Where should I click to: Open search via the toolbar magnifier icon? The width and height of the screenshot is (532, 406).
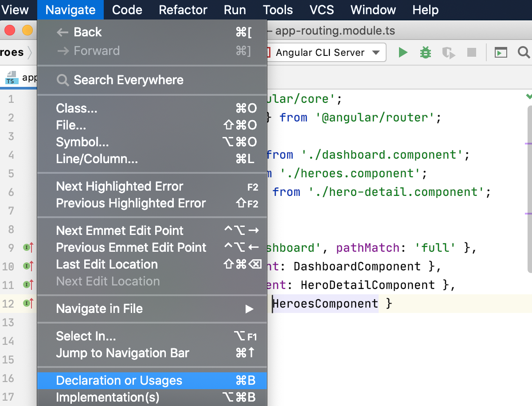pyautogui.click(x=524, y=53)
